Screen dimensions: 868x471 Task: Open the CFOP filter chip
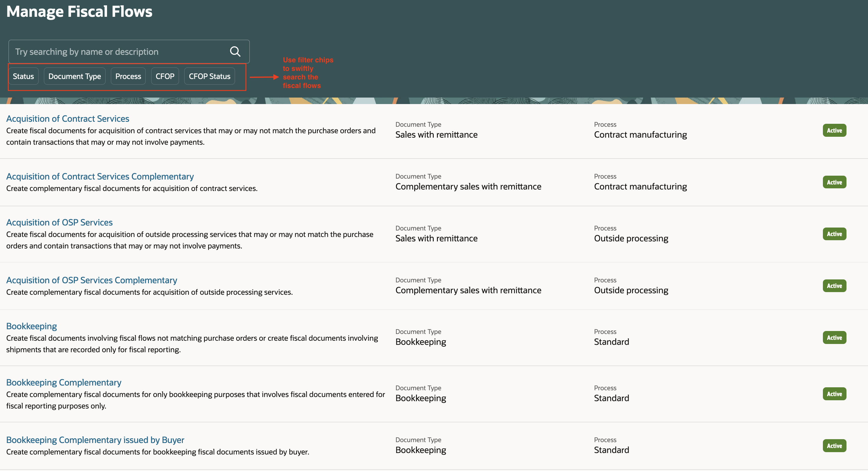click(x=165, y=76)
